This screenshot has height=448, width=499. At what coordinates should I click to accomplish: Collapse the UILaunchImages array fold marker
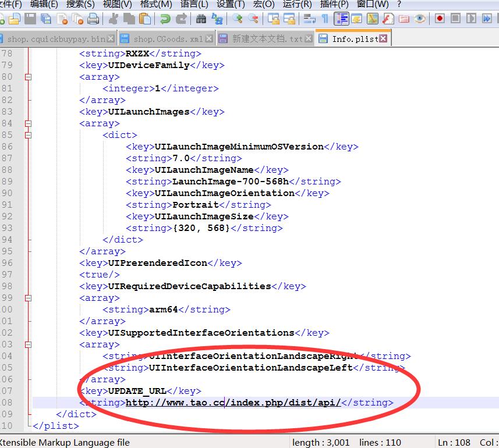point(28,123)
